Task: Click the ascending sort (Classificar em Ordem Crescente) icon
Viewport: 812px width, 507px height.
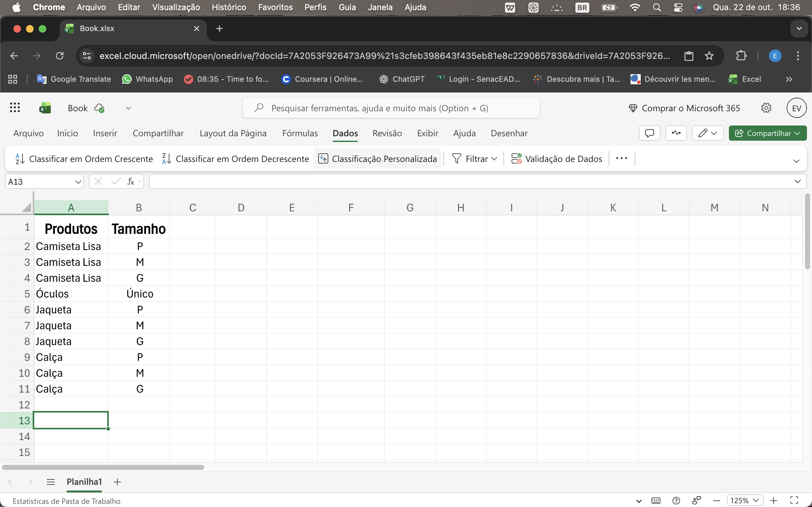Action: coord(20,159)
